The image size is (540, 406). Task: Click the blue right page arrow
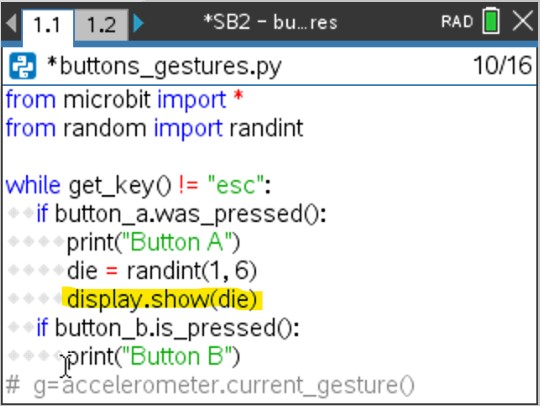point(138,23)
